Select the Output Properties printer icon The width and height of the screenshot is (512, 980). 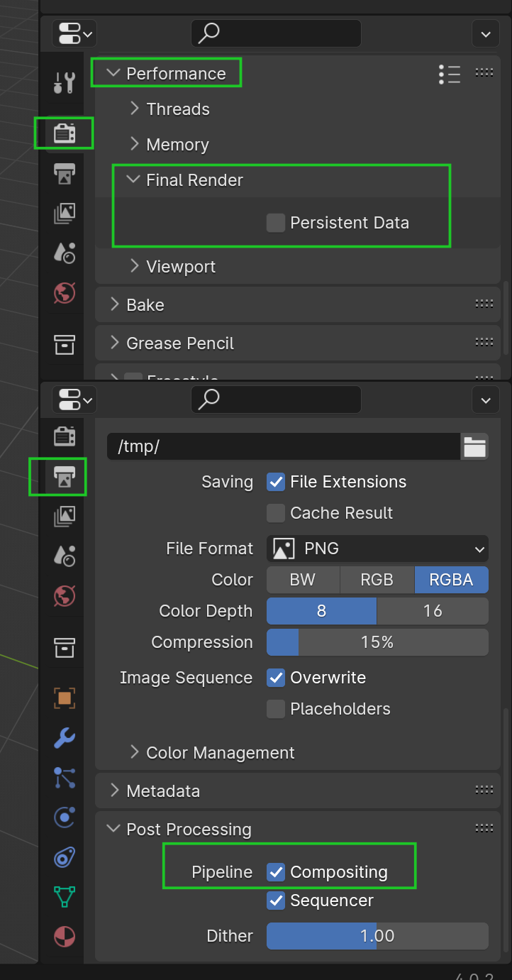pos(57,477)
